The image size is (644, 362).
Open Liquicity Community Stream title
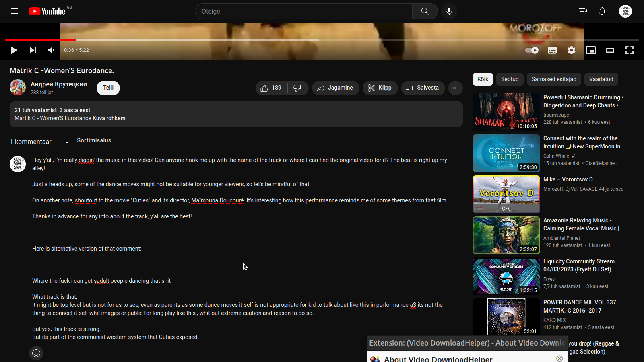579,265
